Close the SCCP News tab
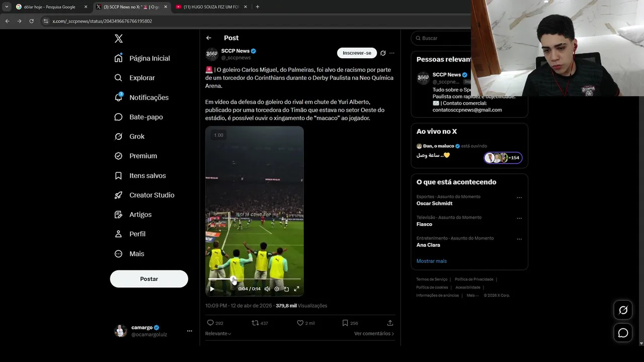The width and height of the screenshot is (644, 362). point(166,7)
